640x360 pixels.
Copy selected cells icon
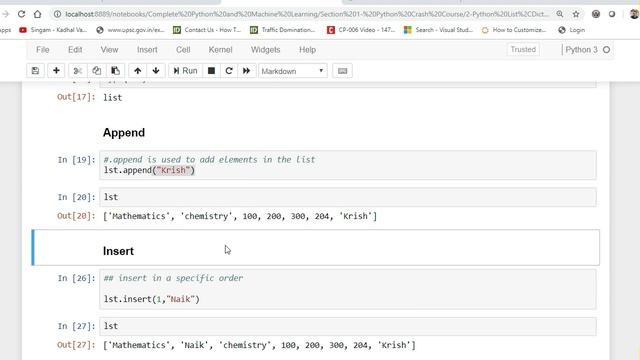(x=96, y=71)
